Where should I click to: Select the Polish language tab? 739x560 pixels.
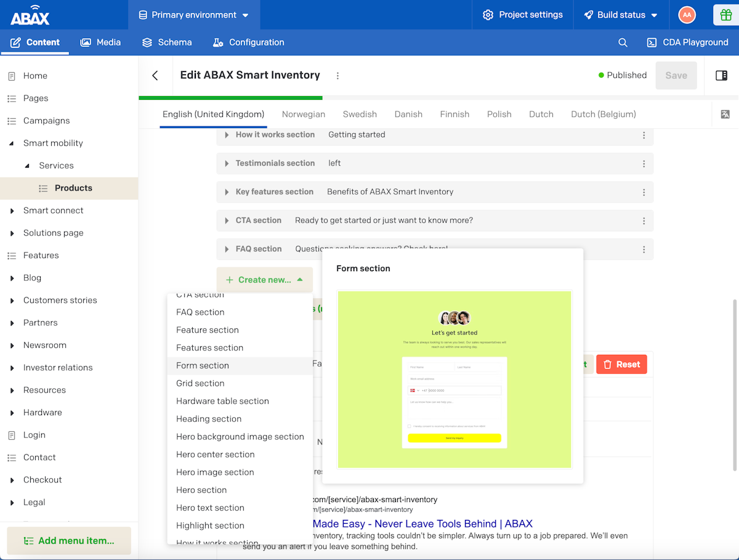[x=499, y=114]
